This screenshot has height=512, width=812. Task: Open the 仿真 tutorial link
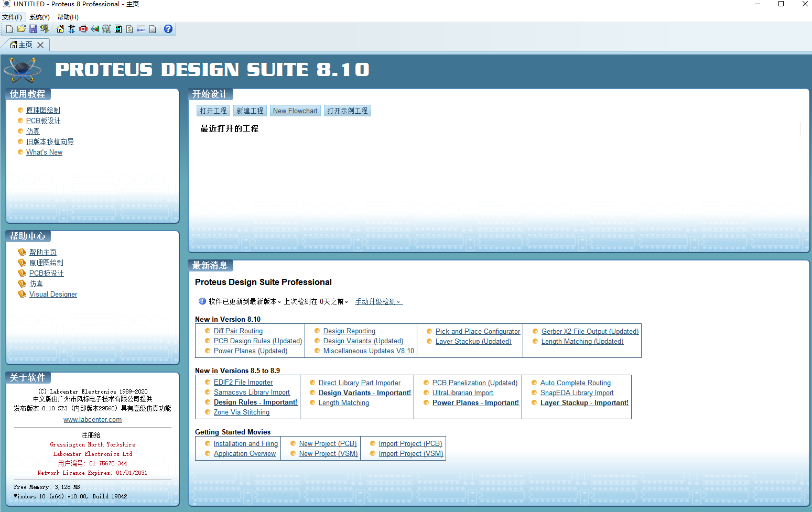(33, 131)
